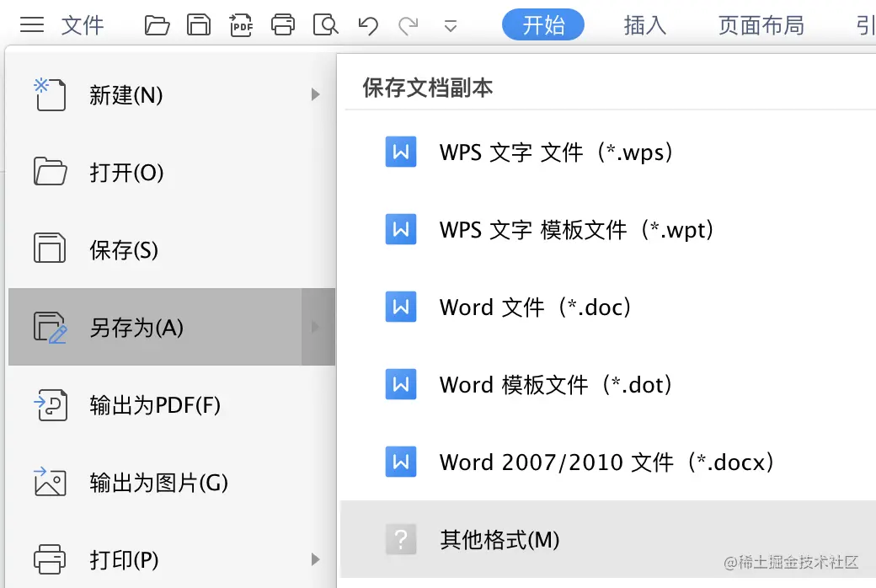This screenshot has height=588, width=876.
Task: Click the W icon for *.wps
Action: (401, 152)
